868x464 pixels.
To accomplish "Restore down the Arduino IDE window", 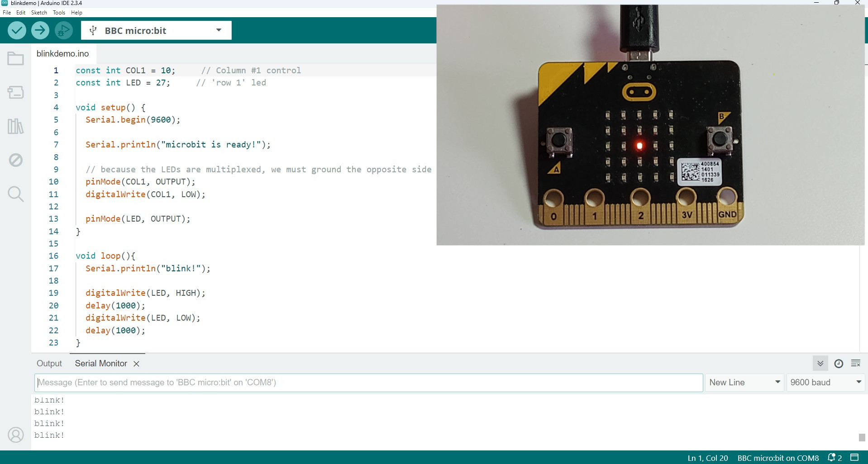I will (x=837, y=3).
